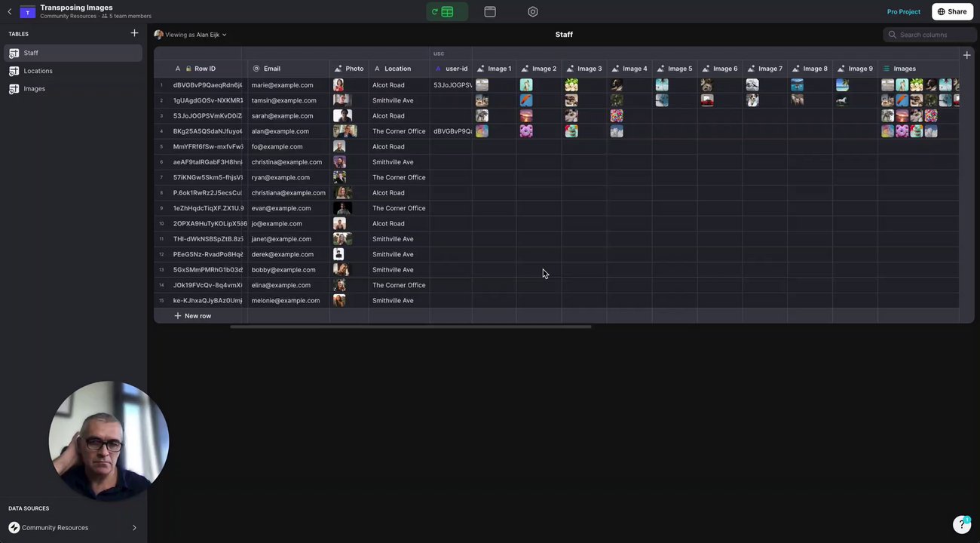Click photo thumbnail in marie's row
This screenshot has height=543, width=980.
(339, 85)
